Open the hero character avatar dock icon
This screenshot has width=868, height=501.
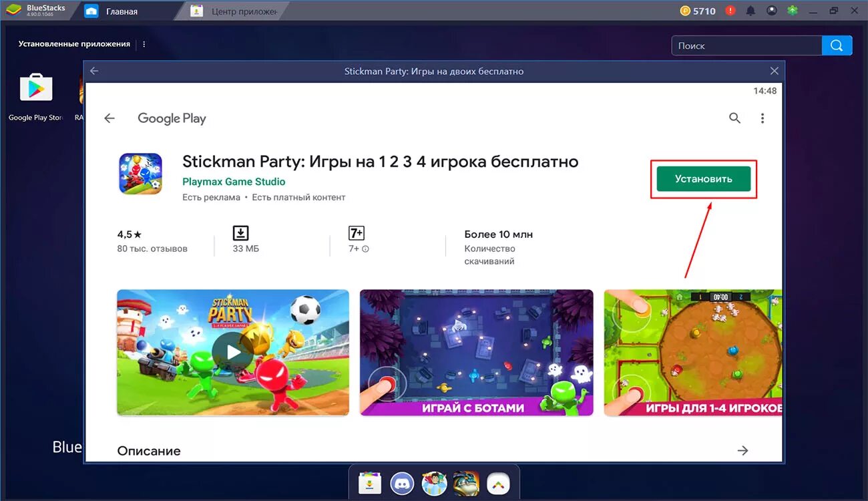[x=434, y=483]
